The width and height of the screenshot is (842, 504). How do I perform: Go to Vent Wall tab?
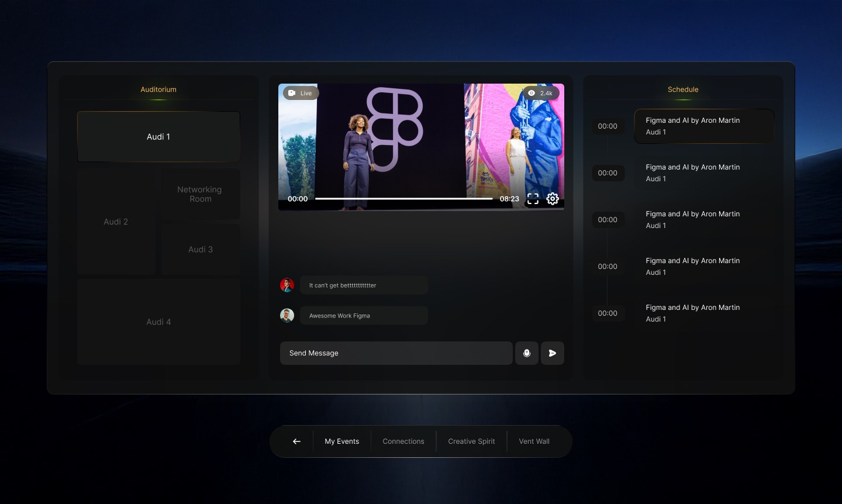pos(534,441)
